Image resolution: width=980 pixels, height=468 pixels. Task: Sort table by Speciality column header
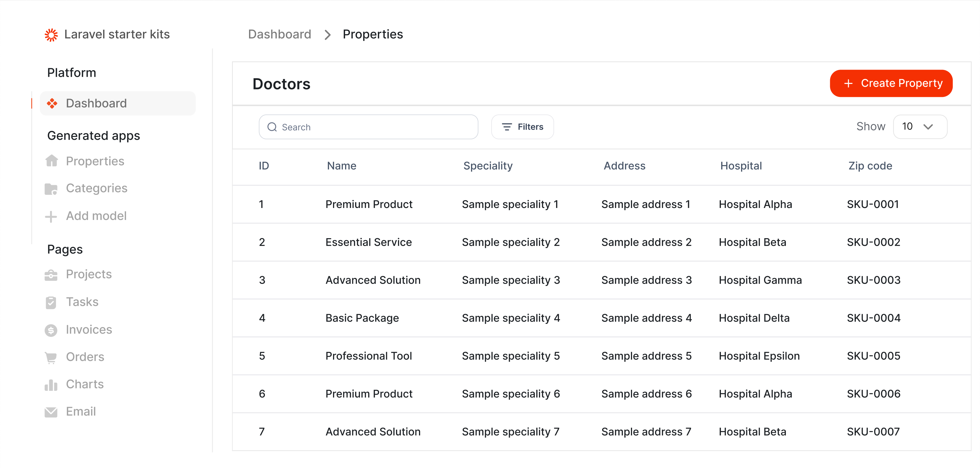point(488,166)
